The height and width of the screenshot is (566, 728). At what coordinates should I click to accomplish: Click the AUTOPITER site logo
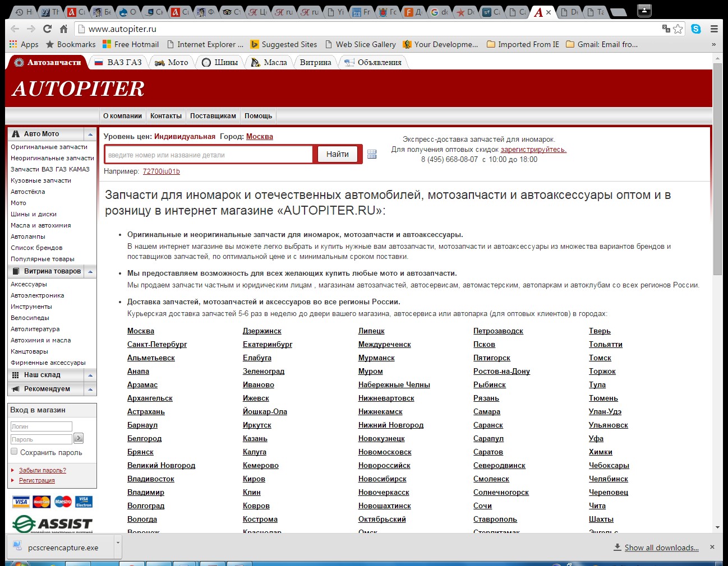tap(78, 89)
